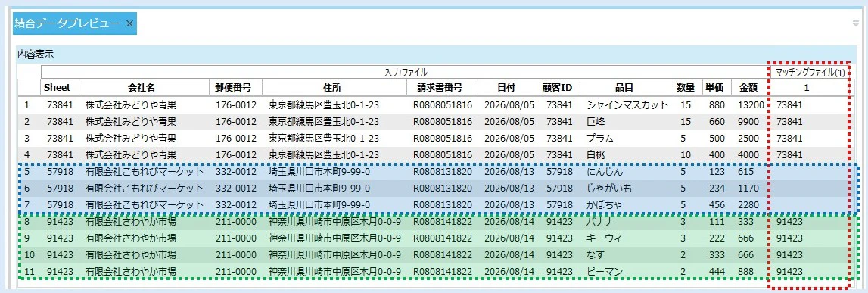
Task: Click the 品目 column header
Action: coord(626,88)
